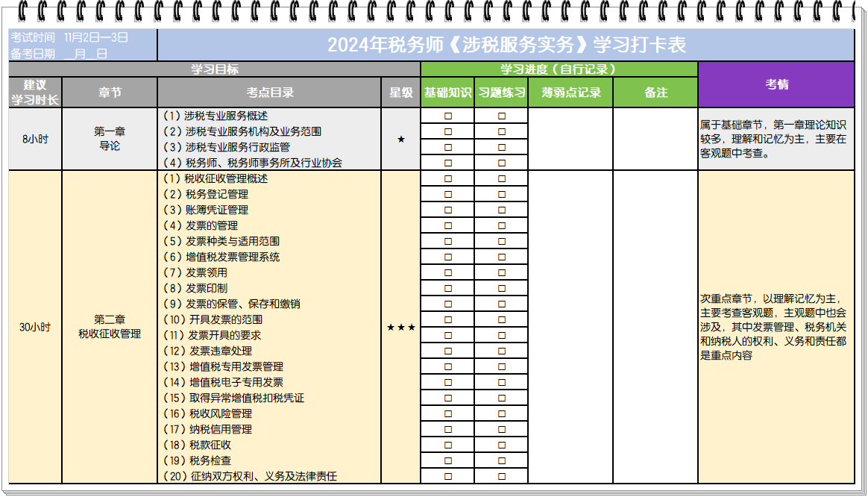Select the 学习进度（自行记录）header cell

point(559,69)
